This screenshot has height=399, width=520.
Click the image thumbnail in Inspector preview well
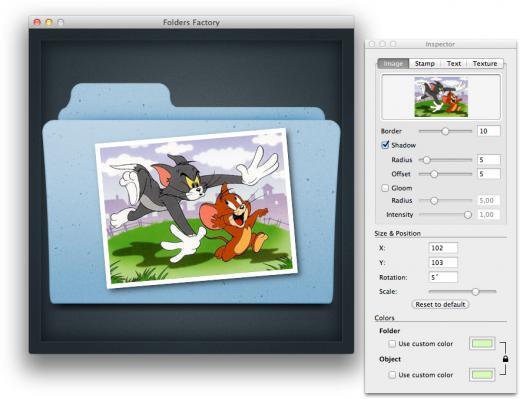pos(441,97)
